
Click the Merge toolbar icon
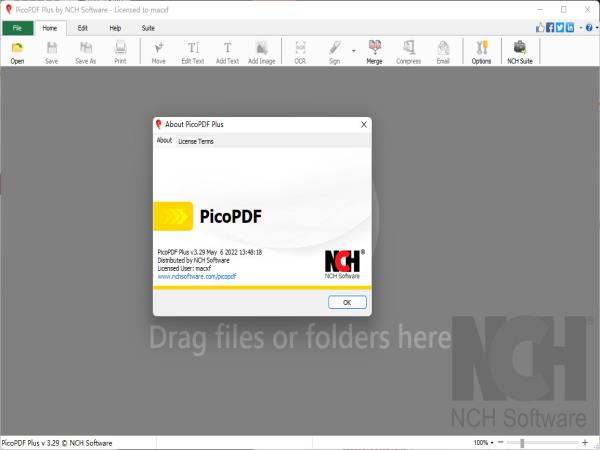pos(374,52)
